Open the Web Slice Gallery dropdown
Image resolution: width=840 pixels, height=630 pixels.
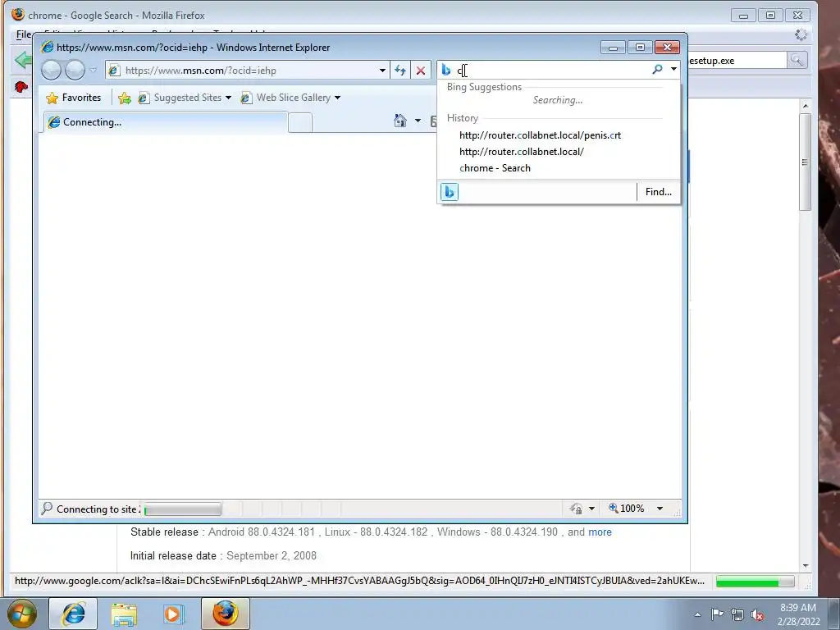(x=290, y=98)
